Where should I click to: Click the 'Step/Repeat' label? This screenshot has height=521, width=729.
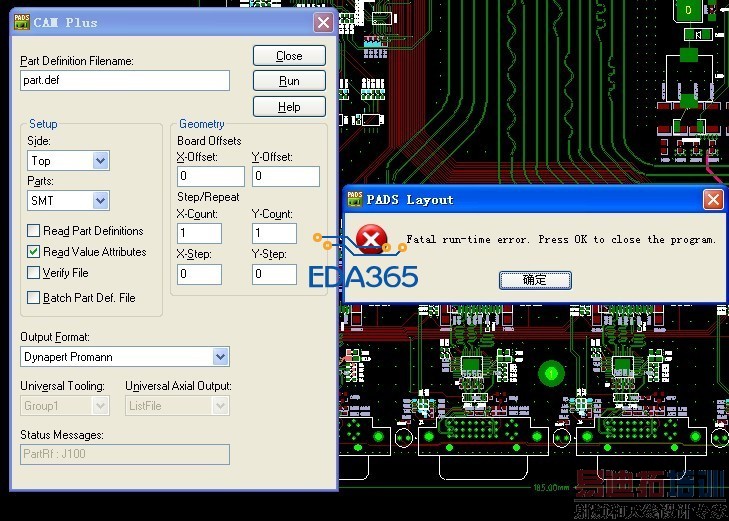[x=208, y=197]
